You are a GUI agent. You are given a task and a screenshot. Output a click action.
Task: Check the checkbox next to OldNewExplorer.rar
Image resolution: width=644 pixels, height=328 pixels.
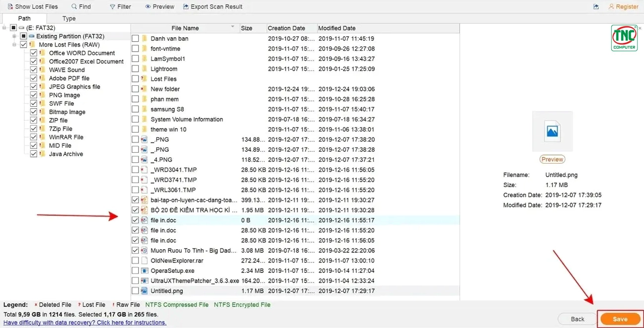coord(135,260)
